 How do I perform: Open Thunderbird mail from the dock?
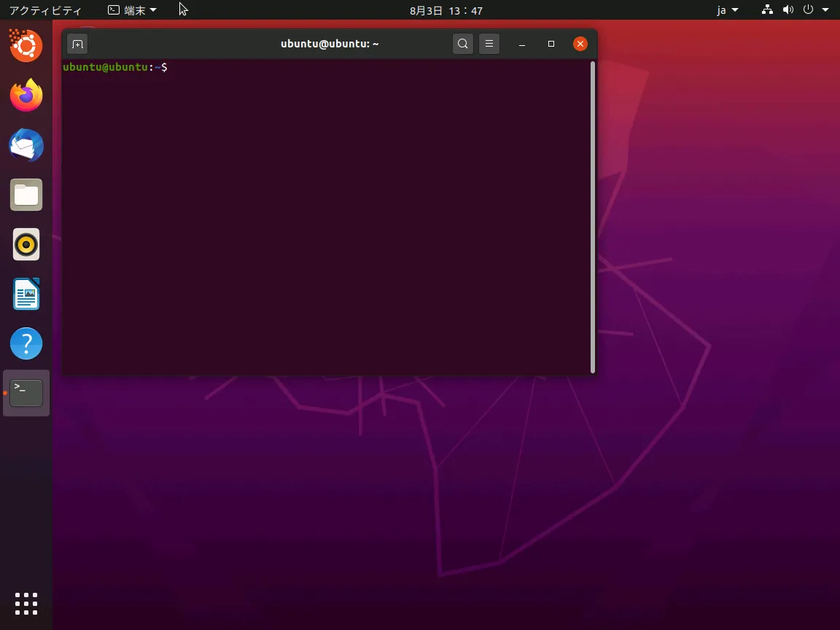26,145
